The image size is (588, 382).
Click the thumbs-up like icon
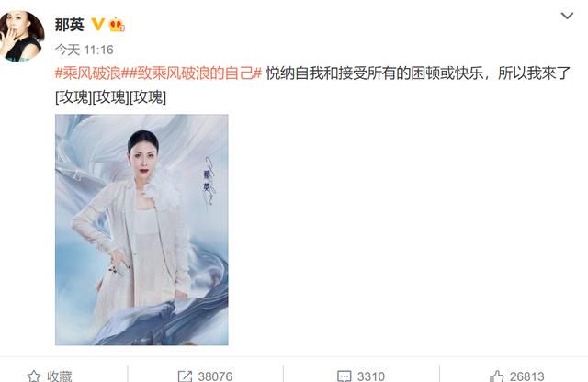496,376
